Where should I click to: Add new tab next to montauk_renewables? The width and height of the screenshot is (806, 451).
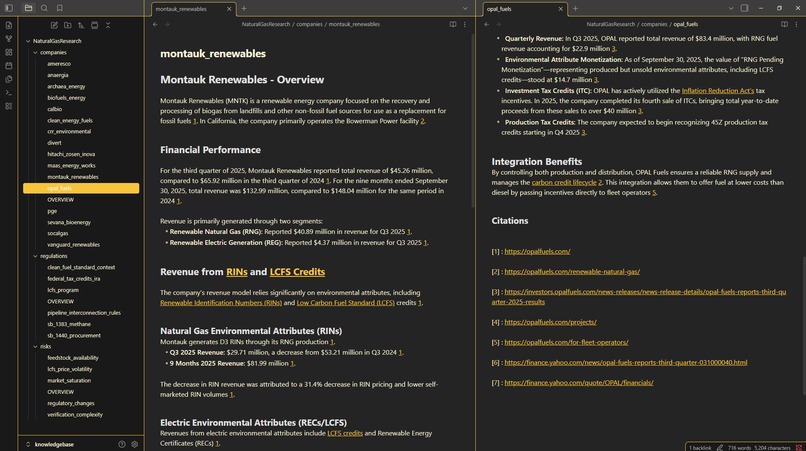pos(244,9)
